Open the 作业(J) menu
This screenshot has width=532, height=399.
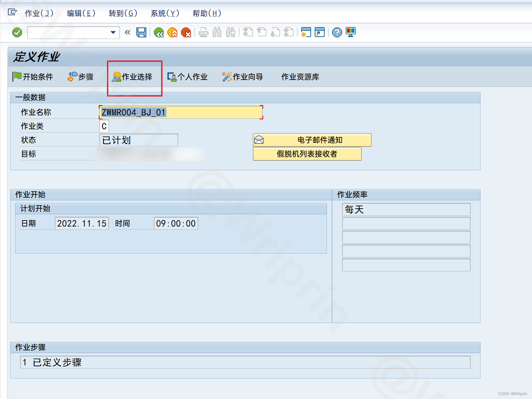coord(39,13)
